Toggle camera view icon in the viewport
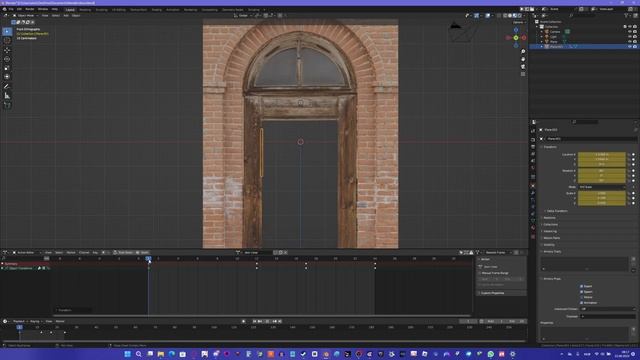Viewport: 640px width, 360px height. (x=523, y=67)
